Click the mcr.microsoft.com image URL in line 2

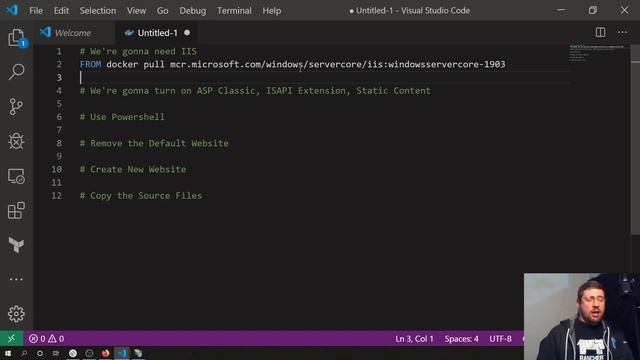tap(338, 64)
